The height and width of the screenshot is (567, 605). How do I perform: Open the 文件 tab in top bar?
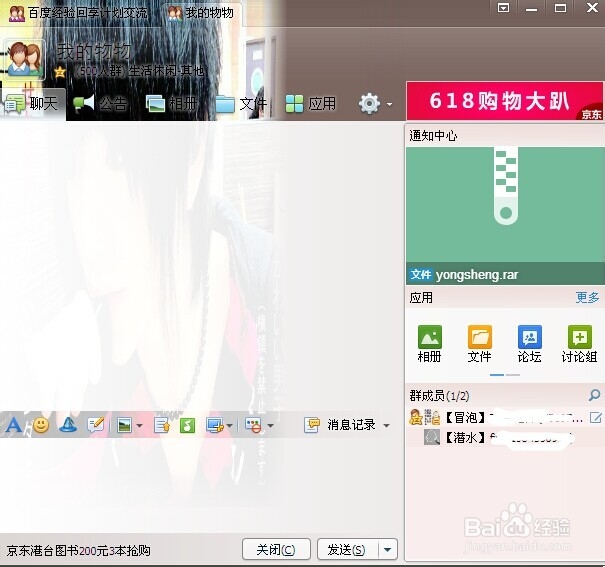point(241,104)
